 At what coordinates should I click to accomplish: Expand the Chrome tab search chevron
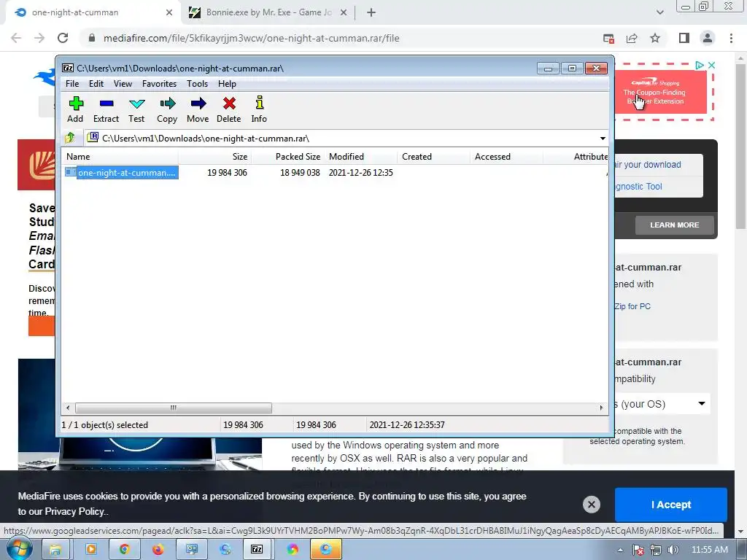[x=659, y=12]
